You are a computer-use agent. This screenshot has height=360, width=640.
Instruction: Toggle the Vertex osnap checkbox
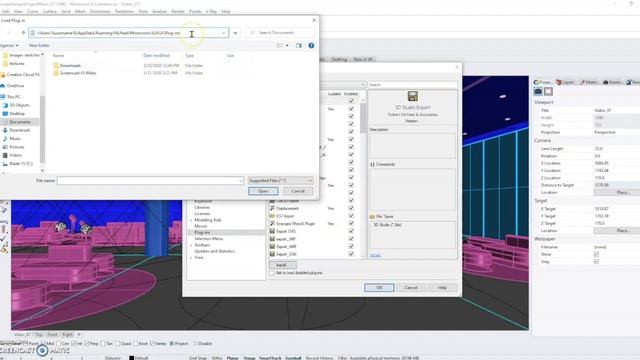pos(152,344)
